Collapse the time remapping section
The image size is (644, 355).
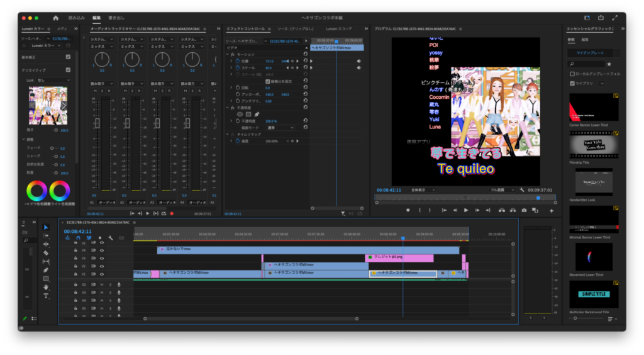tap(228, 134)
